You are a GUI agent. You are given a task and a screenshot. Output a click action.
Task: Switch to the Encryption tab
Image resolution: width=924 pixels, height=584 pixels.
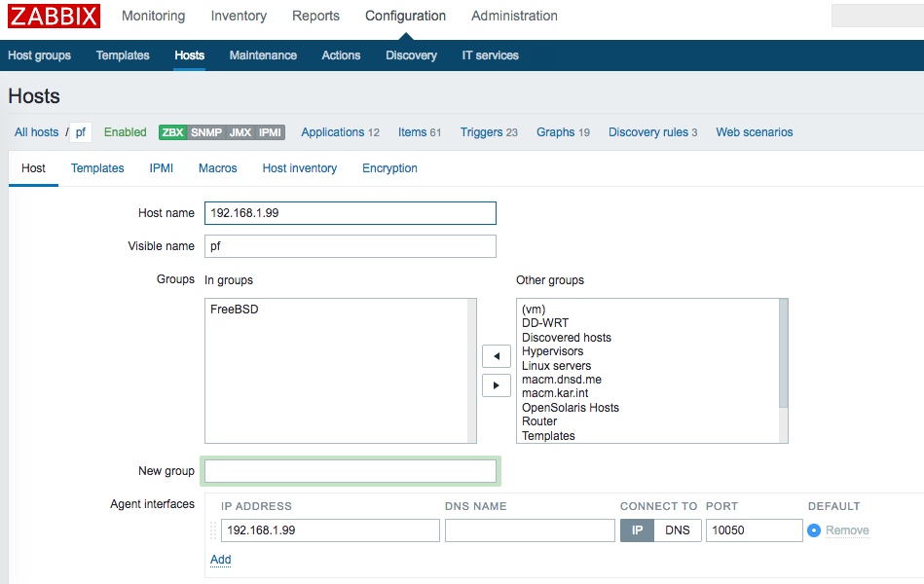[389, 168]
